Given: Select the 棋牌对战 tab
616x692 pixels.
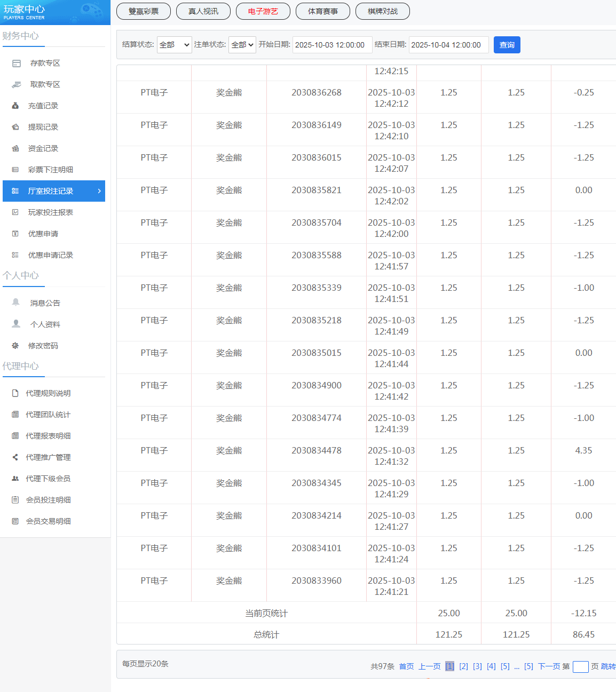Looking at the screenshot, I should point(383,11).
